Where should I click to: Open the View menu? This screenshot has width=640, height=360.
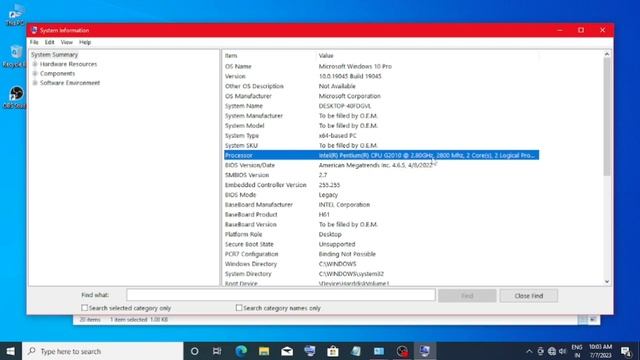click(x=67, y=42)
